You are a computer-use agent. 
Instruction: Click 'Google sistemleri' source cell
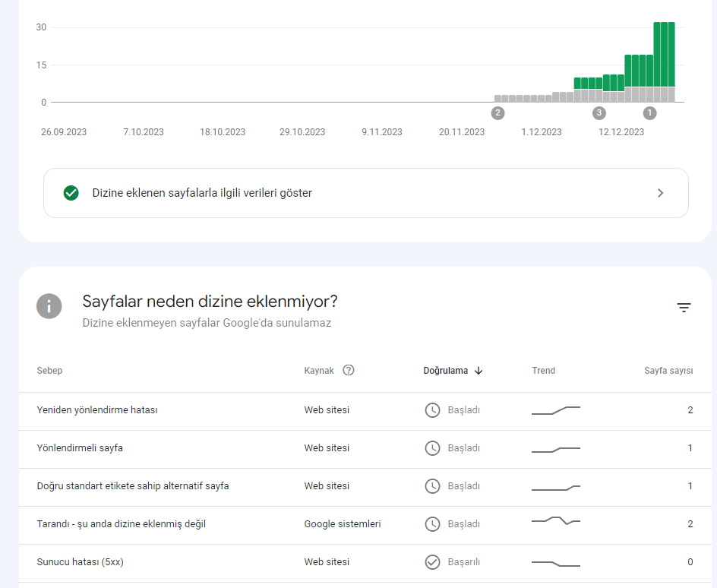(x=342, y=524)
